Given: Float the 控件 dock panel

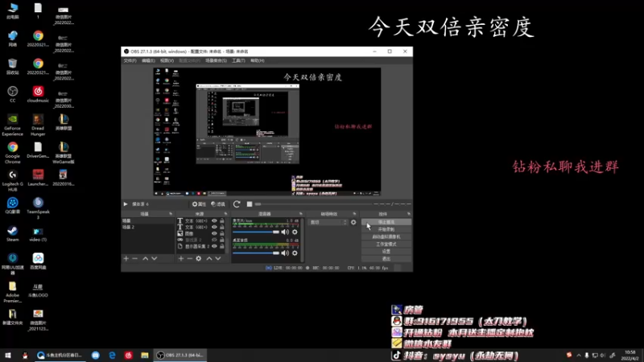Looking at the screenshot, I should tap(409, 214).
